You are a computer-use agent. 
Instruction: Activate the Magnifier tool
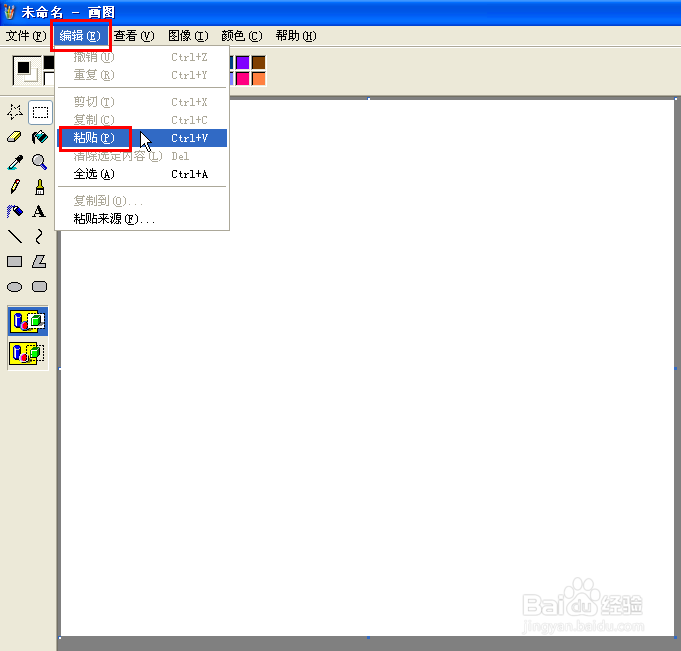click(40, 162)
